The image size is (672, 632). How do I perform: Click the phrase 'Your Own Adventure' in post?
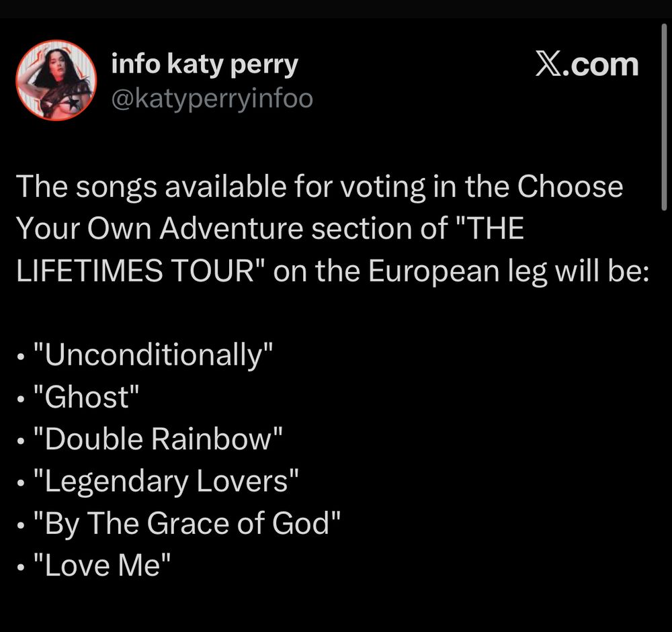pyautogui.click(x=159, y=228)
